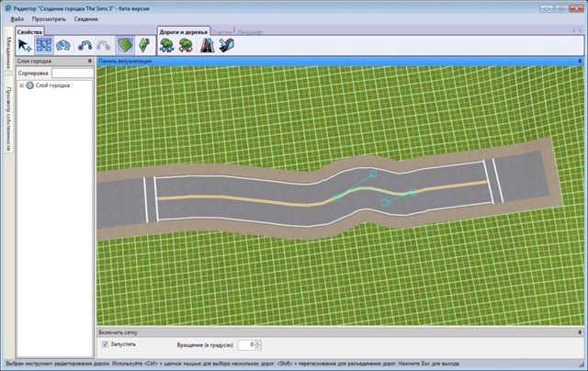Choose the dark curved road arc tool

click(85, 44)
